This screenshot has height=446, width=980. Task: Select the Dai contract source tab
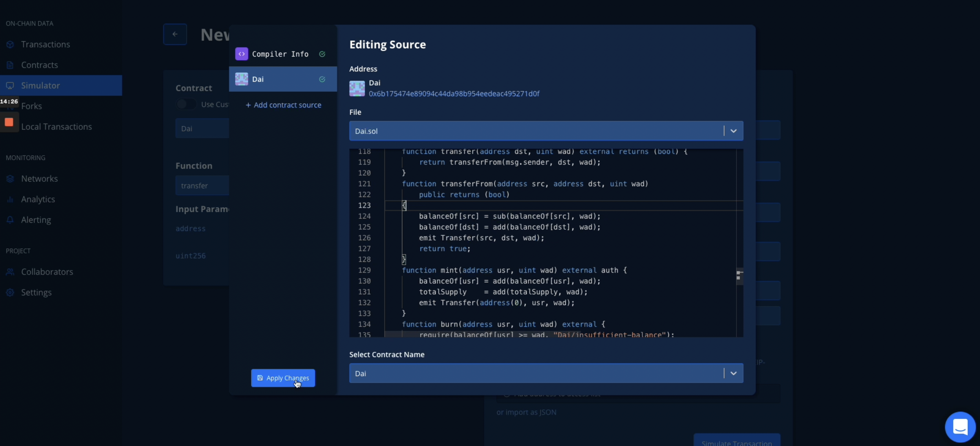coord(283,79)
